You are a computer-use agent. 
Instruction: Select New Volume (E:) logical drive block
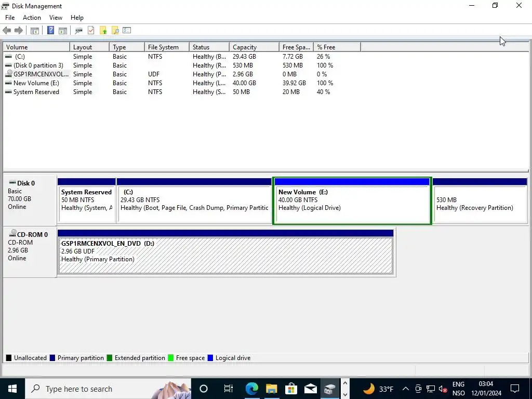(352, 201)
